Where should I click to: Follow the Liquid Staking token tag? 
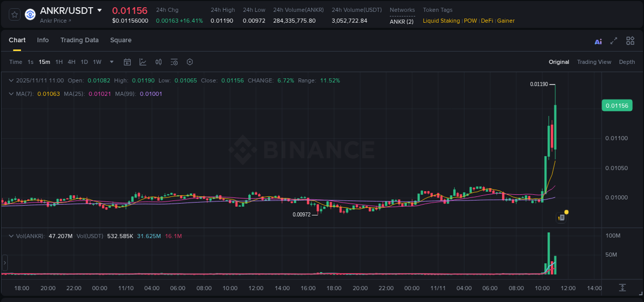click(x=440, y=21)
